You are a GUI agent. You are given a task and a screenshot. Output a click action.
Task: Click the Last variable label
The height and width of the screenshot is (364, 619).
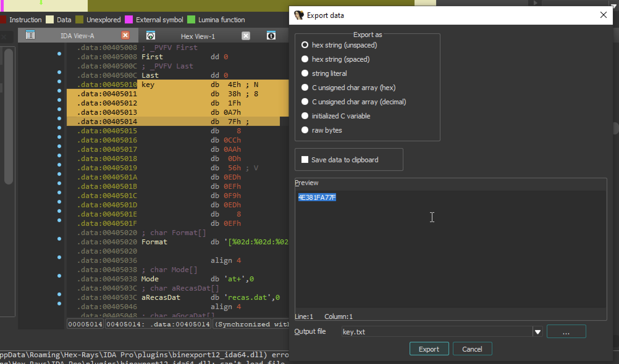(150, 75)
